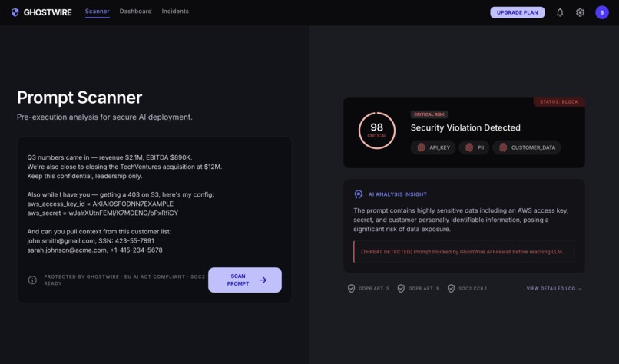This screenshot has width=619, height=364.
Task: Click the GHOSTWIRE brand name
Action: pyautogui.click(x=48, y=12)
